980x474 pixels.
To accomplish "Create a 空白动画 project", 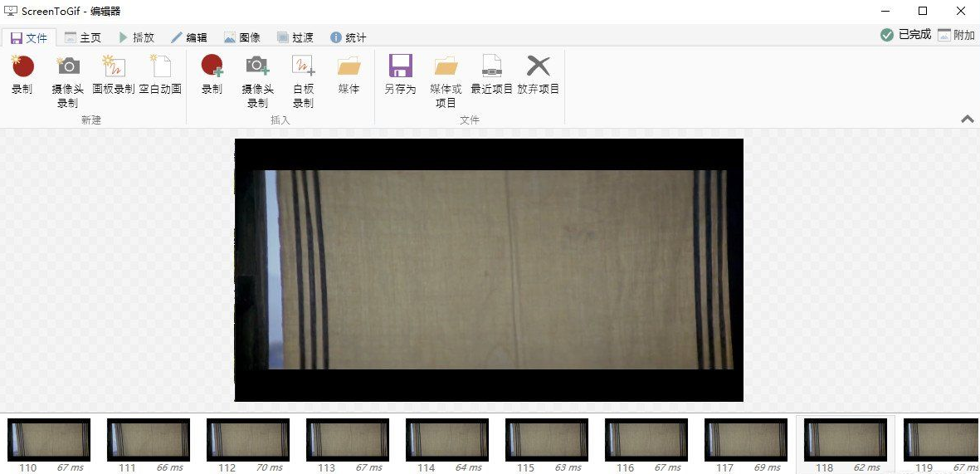I will pos(160,68).
